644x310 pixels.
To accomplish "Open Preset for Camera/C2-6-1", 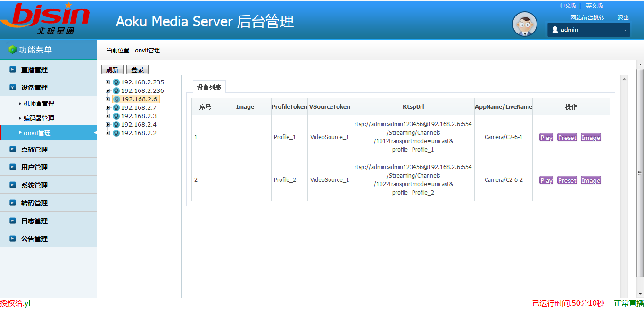I will (x=567, y=138).
